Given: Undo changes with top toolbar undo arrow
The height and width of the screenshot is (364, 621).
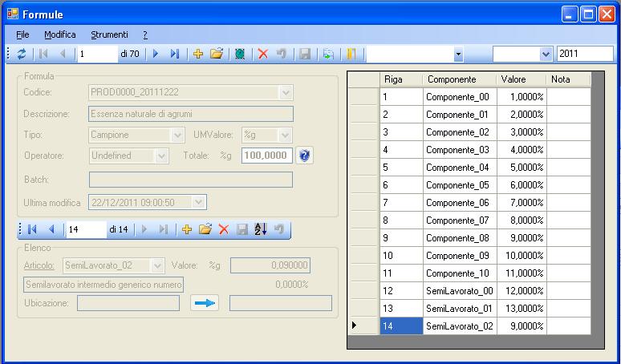Looking at the screenshot, I should point(281,54).
